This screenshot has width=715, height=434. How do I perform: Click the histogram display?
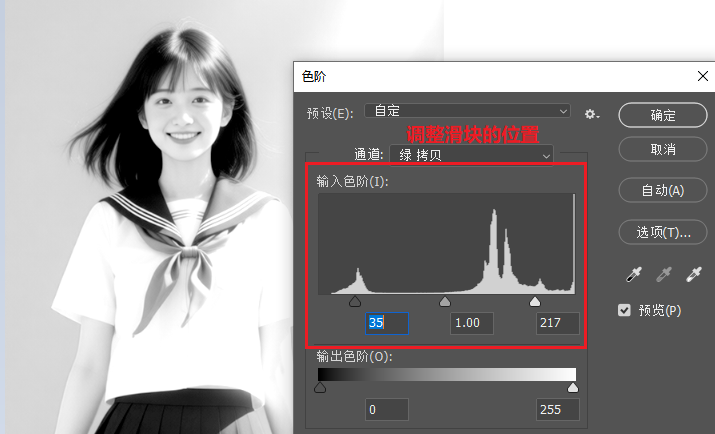click(x=446, y=244)
